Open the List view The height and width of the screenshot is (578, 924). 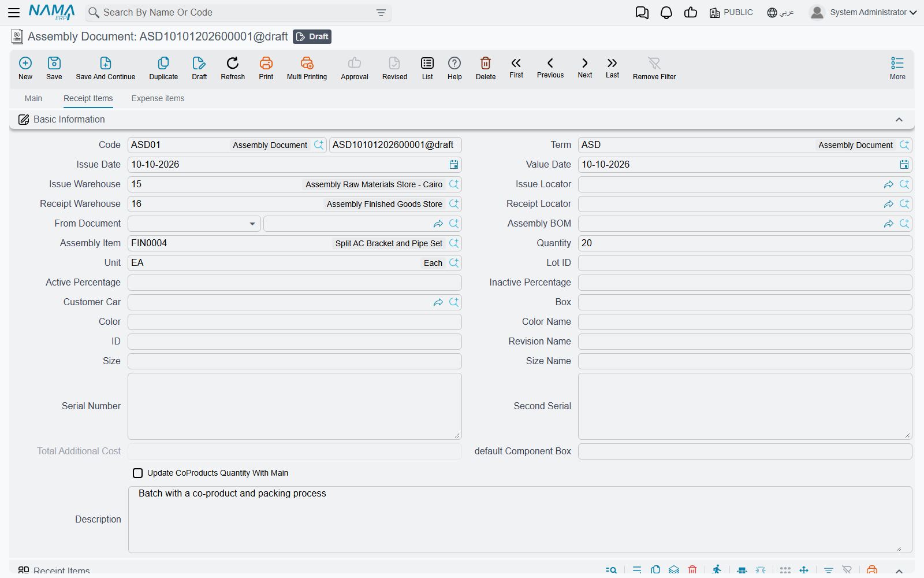point(427,68)
